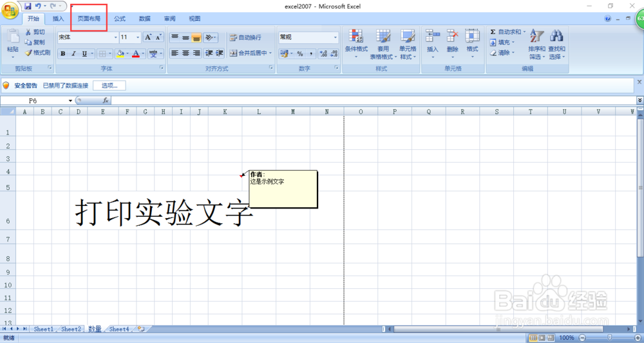The height and width of the screenshot is (343, 644).
Task: Switch to the Data (数据) tab
Action: click(144, 19)
